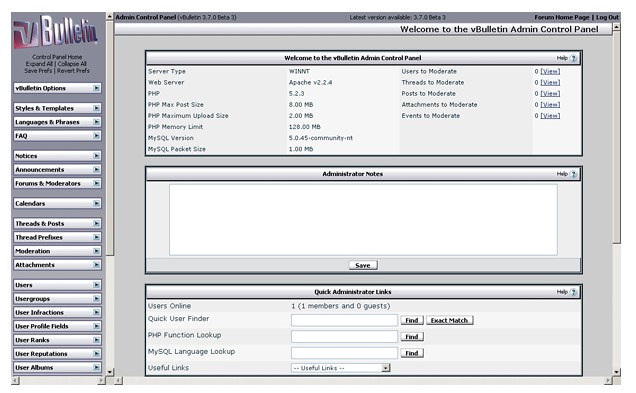
Task: Click the Exact Match button
Action: [x=449, y=320]
